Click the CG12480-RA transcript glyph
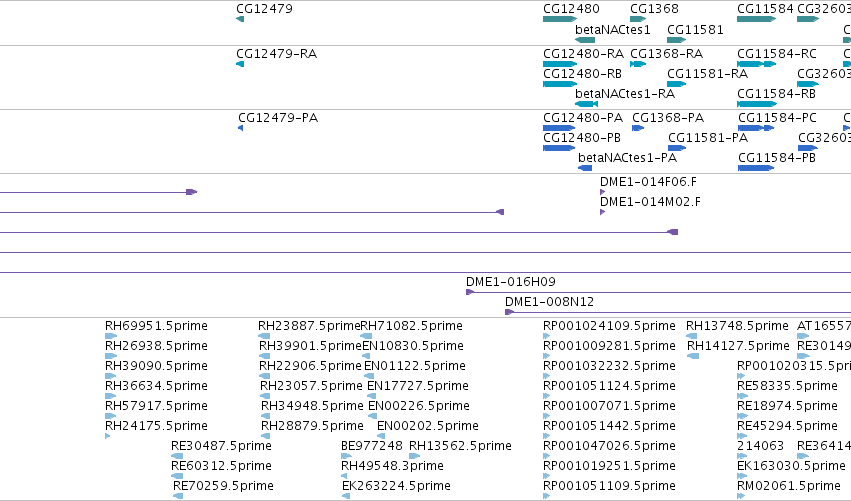The image size is (851, 501). 560,64
